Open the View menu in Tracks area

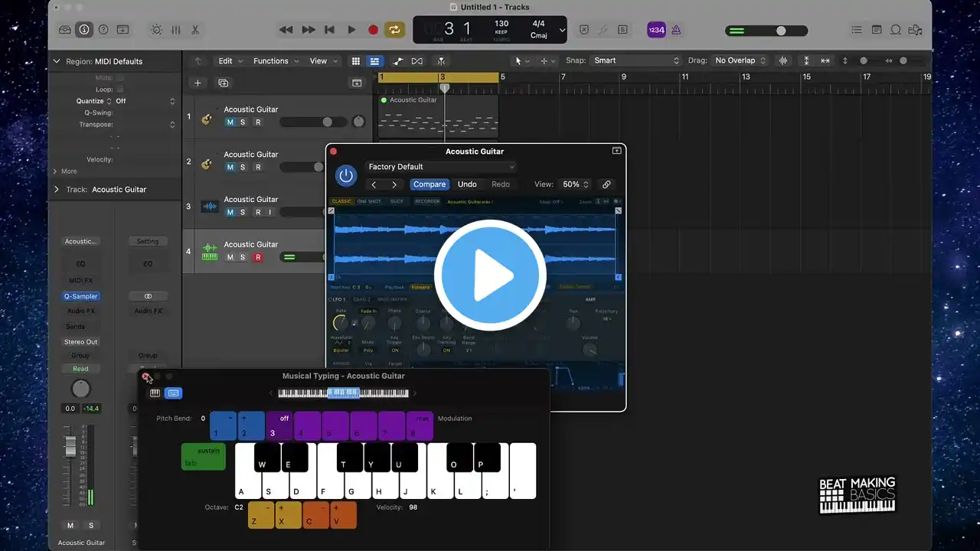322,61
